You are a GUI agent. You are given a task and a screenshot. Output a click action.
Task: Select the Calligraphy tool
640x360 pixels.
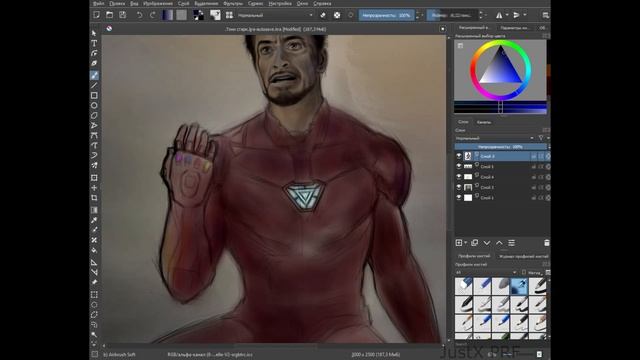(x=94, y=63)
